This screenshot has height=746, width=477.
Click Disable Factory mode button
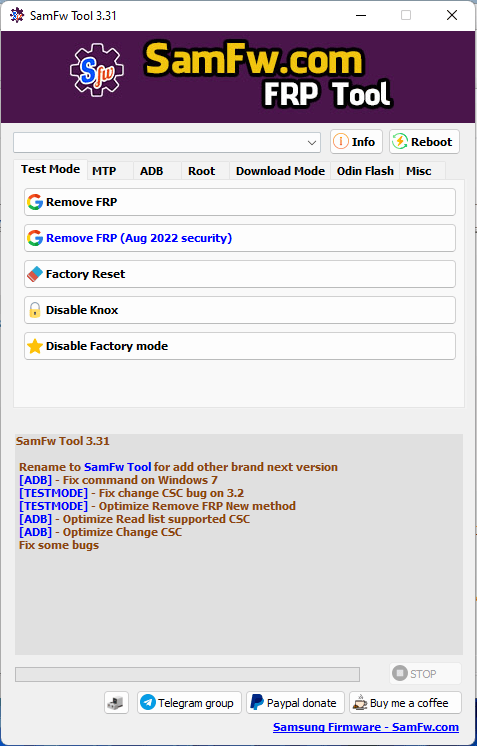[x=240, y=346]
